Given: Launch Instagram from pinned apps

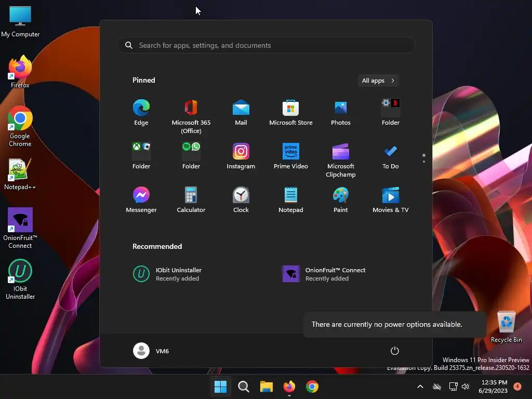Looking at the screenshot, I should (241, 156).
